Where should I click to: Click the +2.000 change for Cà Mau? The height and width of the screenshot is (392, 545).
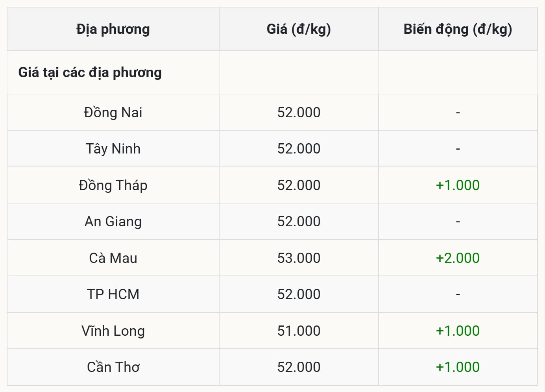[x=458, y=258]
